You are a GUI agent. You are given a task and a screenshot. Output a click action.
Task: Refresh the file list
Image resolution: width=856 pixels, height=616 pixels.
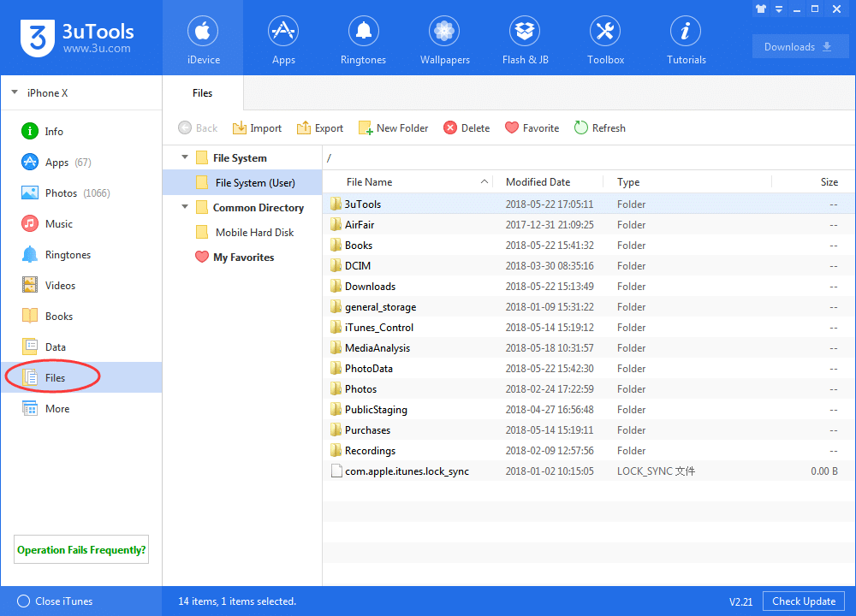(x=599, y=128)
